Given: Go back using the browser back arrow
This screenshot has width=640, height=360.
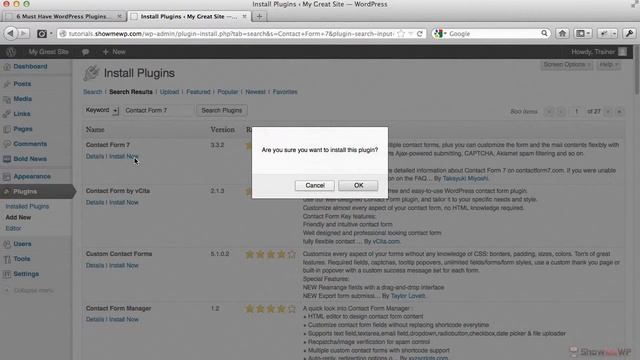Looking at the screenshot, I should tap(11, 33).
